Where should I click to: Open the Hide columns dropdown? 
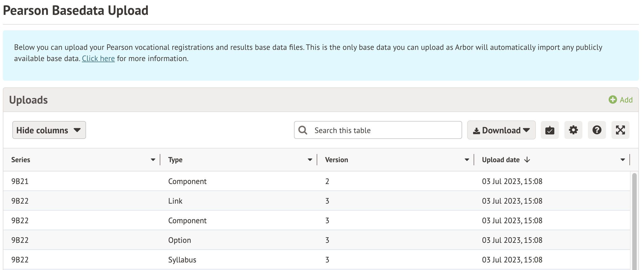pos(49,130)
